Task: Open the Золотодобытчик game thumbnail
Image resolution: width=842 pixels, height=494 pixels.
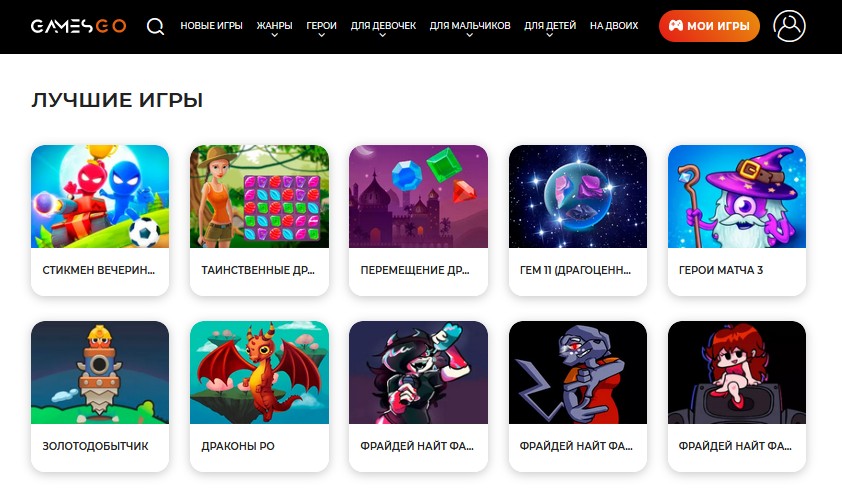Action: (100, 373)
